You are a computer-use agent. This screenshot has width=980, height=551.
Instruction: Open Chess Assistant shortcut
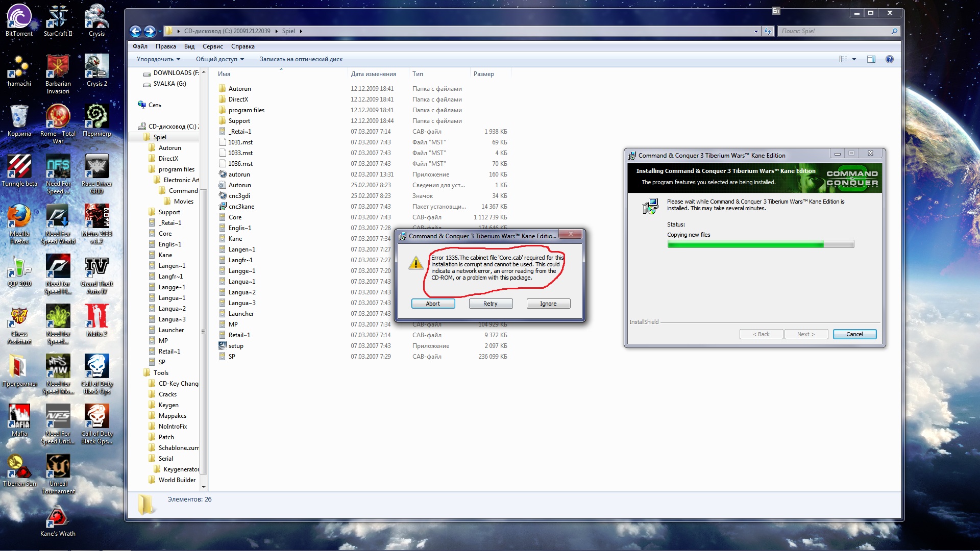tap(19, 324)
